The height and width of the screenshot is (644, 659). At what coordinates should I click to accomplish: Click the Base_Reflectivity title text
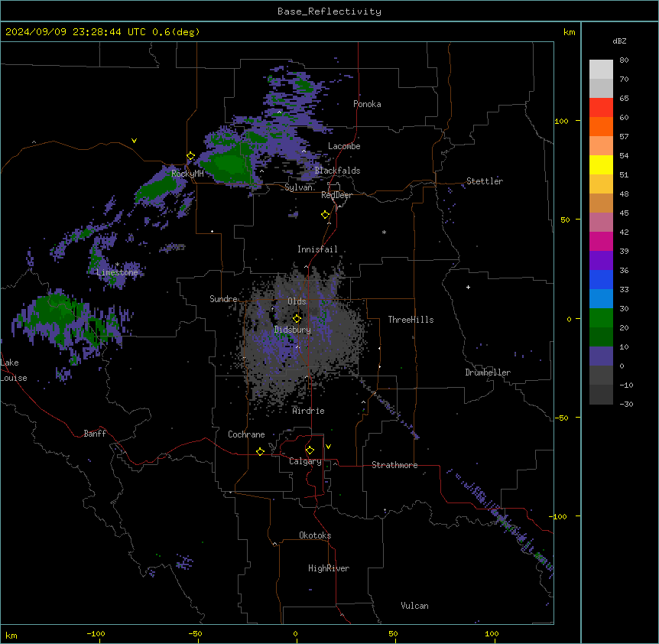point(329,11)
